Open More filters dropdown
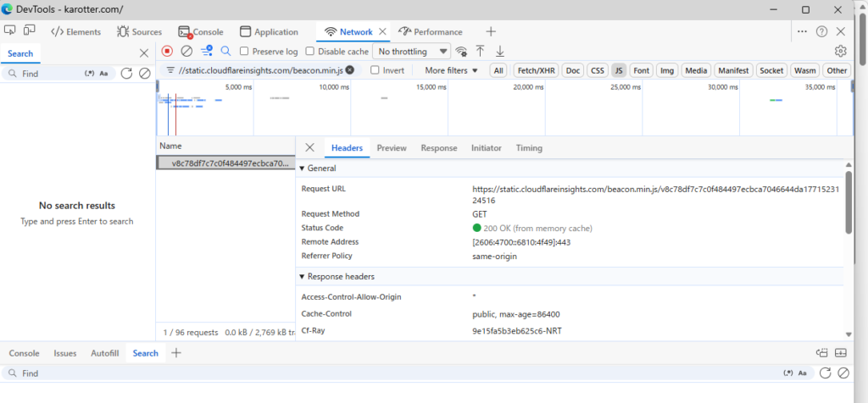868x403 pixels. 451,70
